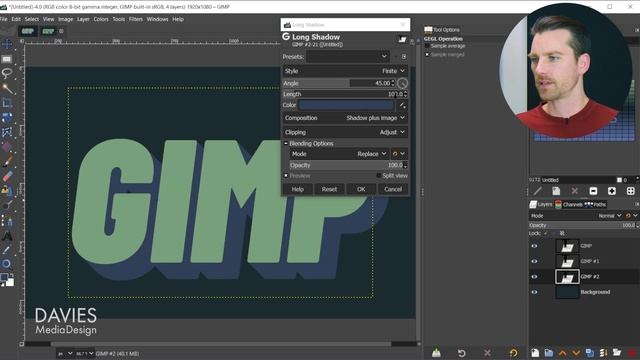Create a new layer from Layers panel
The image size is (640, 360).
point(535,353)
